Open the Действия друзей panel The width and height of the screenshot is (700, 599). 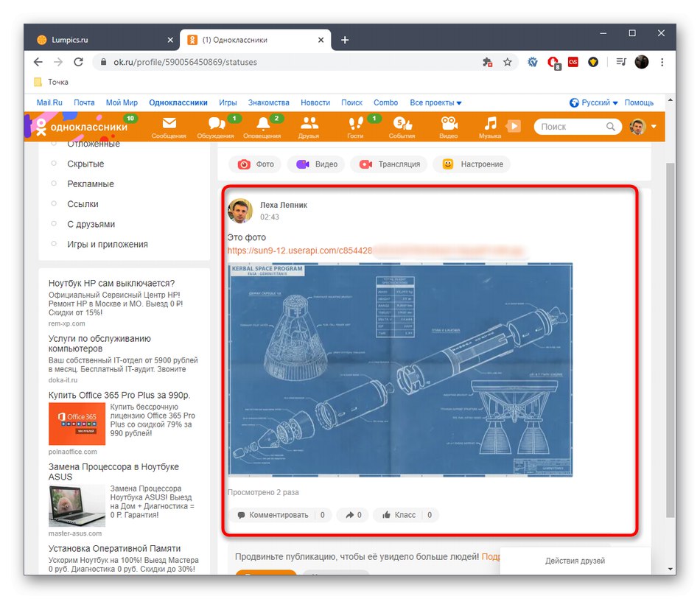pyautogui.click(x=575, y=561)
